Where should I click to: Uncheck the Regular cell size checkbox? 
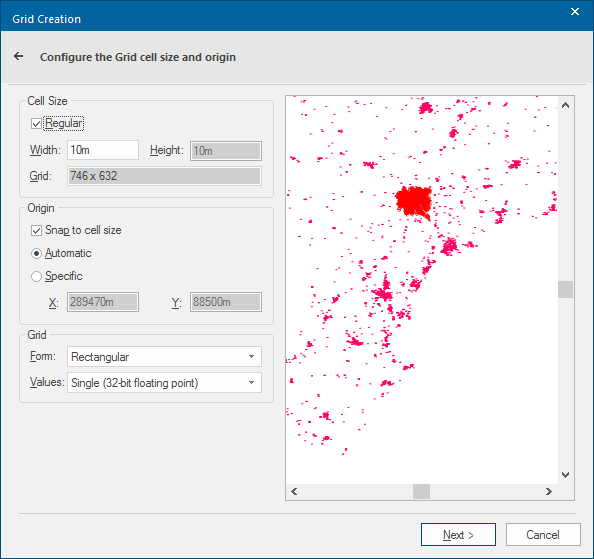pos(36,123)
